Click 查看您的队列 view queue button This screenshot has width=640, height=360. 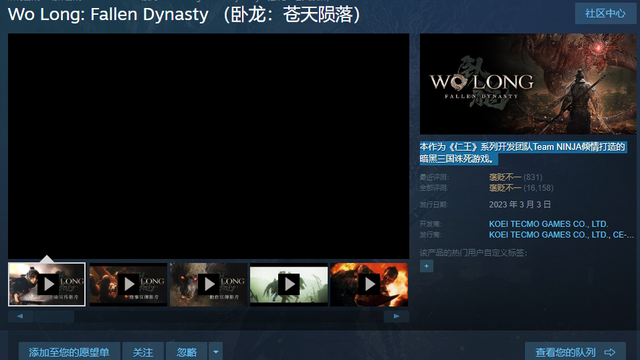point(575,352)
